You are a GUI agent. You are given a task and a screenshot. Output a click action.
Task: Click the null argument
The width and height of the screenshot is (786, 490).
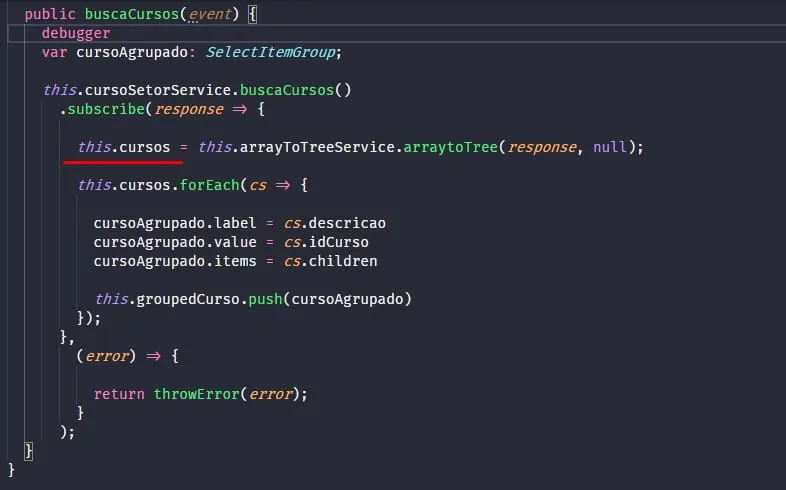610,147
